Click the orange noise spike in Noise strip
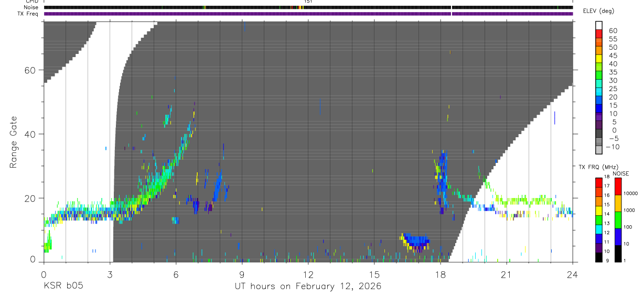The width and height of the screenshot is (644, 297). (x=299, y=7)
